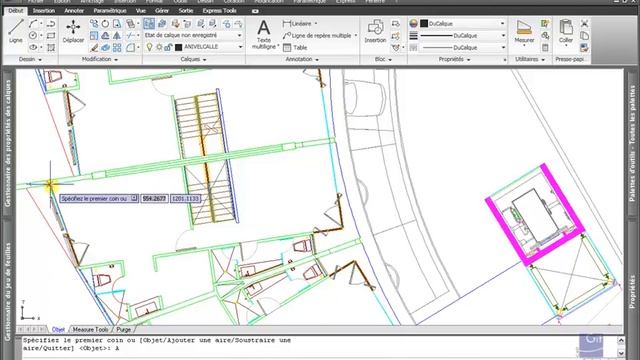
Task: Open the Linéaire dimension type arrow
Action: (x=316, y=24)
